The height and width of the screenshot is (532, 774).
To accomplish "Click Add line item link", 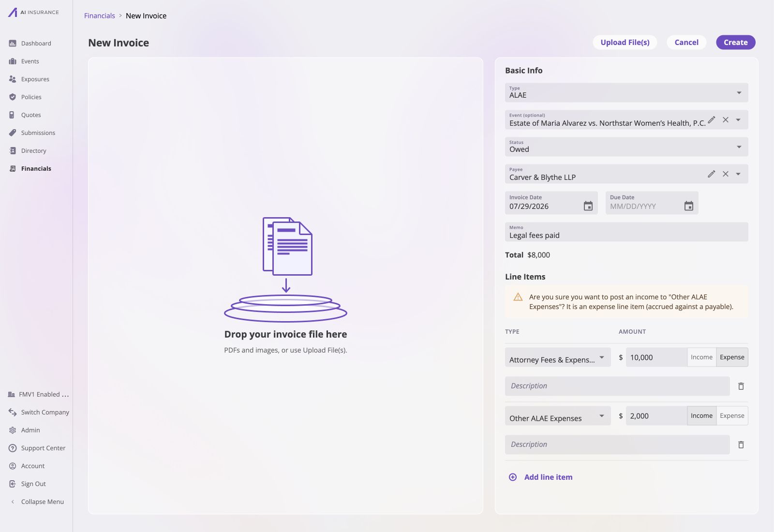I will (548, 477).
